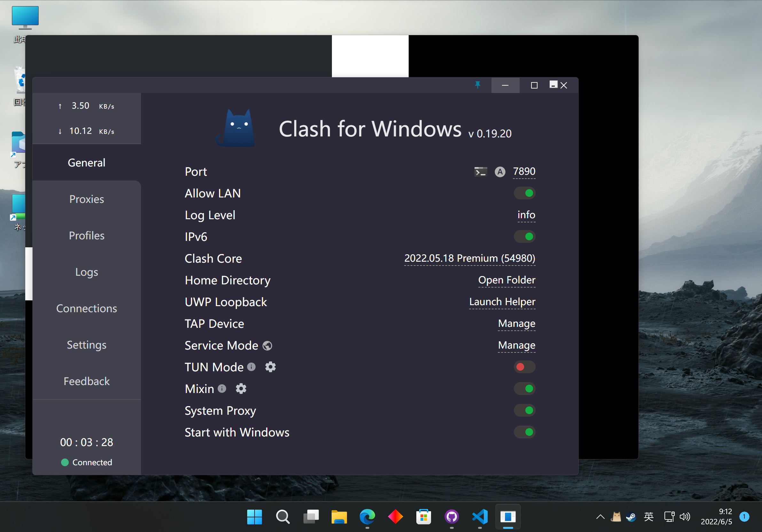Click the terminal icon next to Port
The image size is (762, 532).
point(480,172)
